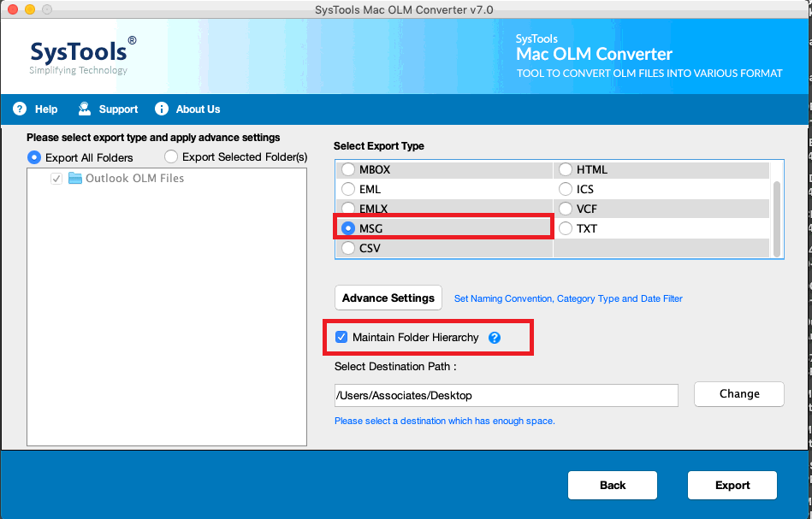Choose EMLX export type

348,208
